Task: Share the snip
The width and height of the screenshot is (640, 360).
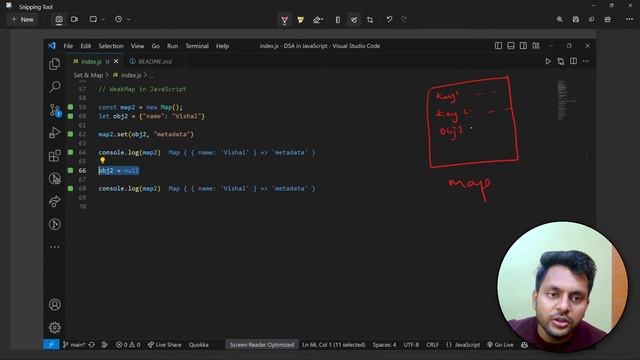Action: click(608, 19)
